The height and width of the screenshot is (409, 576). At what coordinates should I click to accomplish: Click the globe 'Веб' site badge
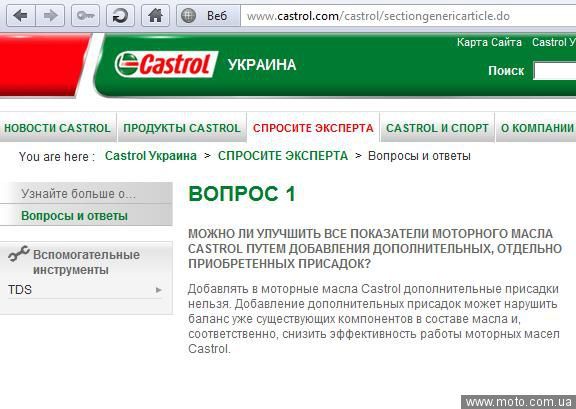(x=208, y=16)
